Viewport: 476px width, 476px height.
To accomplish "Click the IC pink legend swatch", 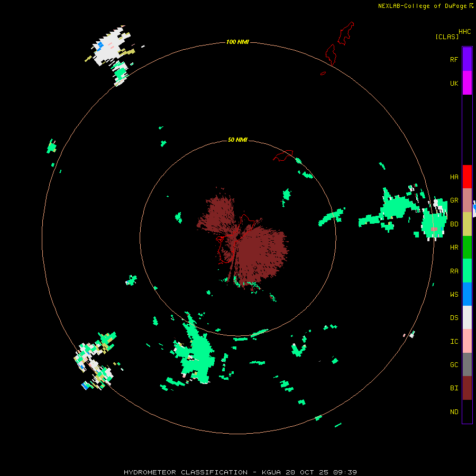I will pos(467,341).
